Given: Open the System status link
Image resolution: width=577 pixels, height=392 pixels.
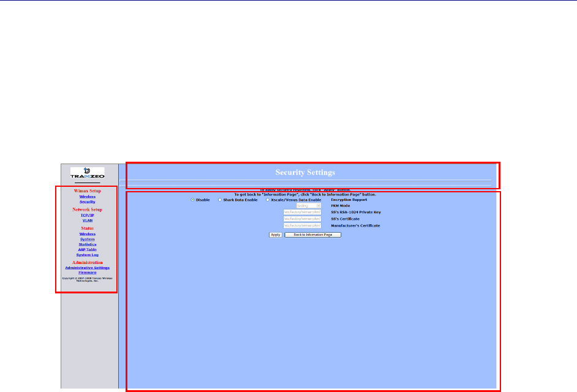Looking at the screenshot, I should pos(87,239).
